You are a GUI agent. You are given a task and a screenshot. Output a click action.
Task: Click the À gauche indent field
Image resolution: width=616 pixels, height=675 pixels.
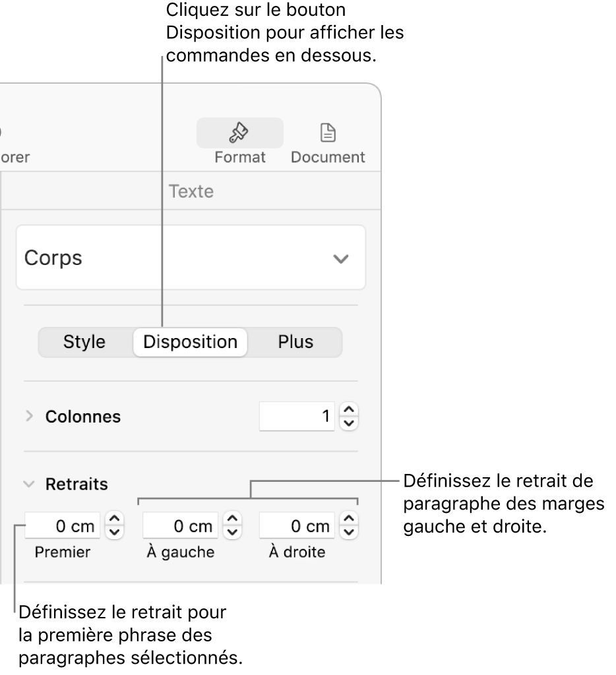pyautogui.click(x=181, y=526)
